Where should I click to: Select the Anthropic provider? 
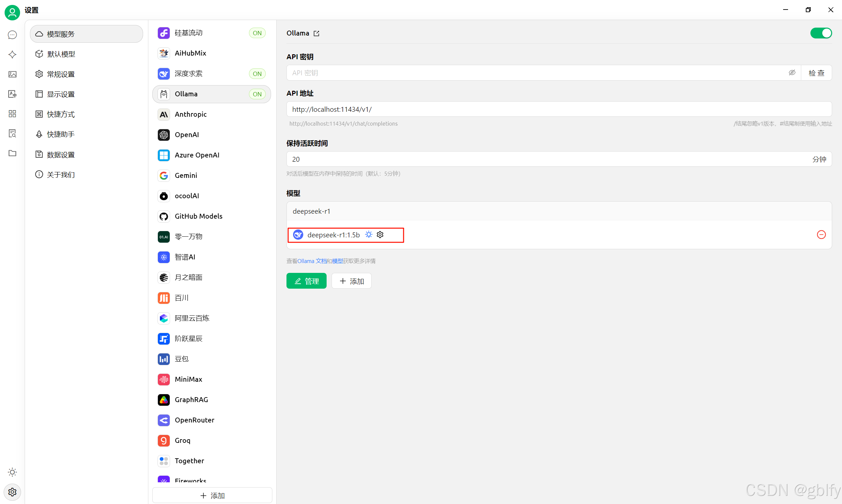click(190, 114)
